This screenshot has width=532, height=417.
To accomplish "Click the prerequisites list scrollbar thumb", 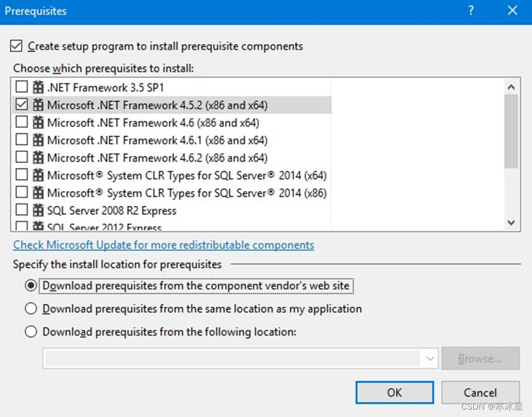I will 511,131.
